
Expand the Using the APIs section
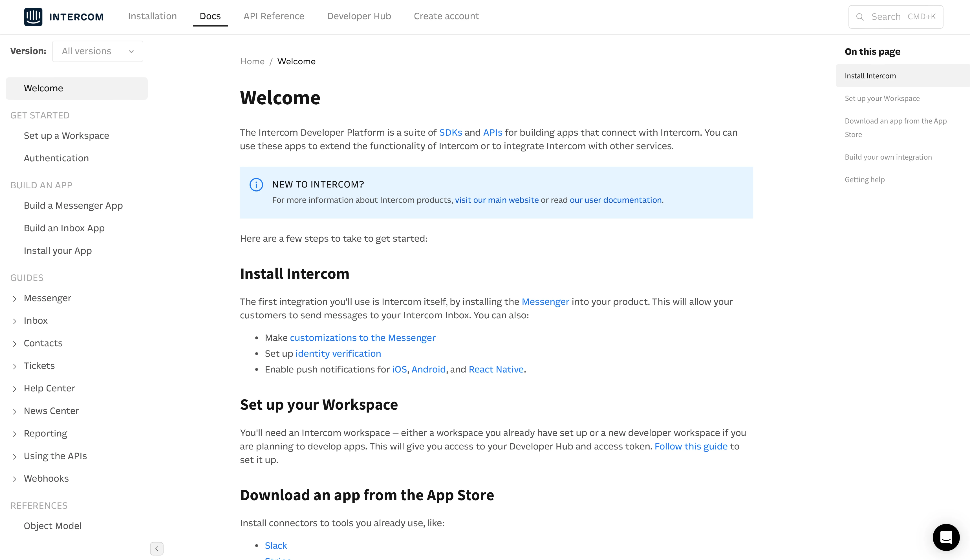pyautogui.click(x=15, y=457)
